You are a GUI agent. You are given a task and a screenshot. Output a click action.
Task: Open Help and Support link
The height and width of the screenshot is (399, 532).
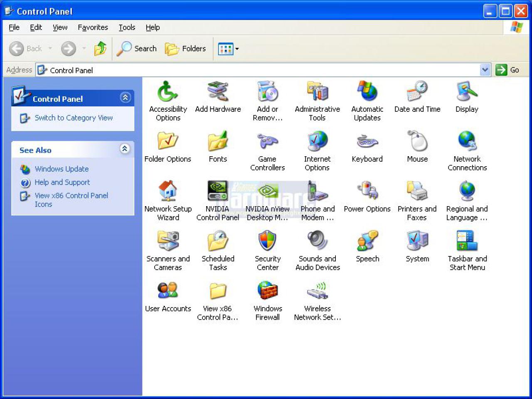(62, 182)
